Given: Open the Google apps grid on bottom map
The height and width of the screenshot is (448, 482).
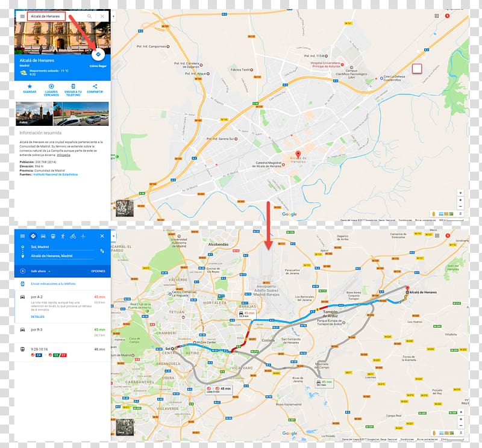Looking at the screenshot, I should [437, 235].
